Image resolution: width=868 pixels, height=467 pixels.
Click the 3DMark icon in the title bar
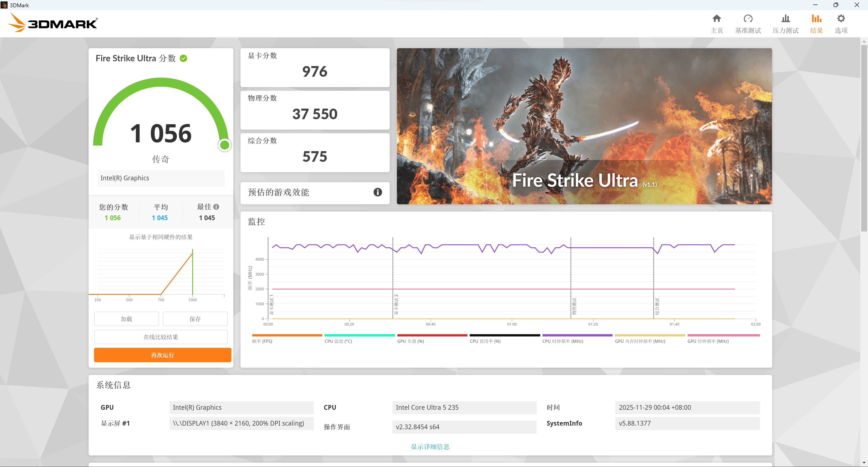pos(4,5)
